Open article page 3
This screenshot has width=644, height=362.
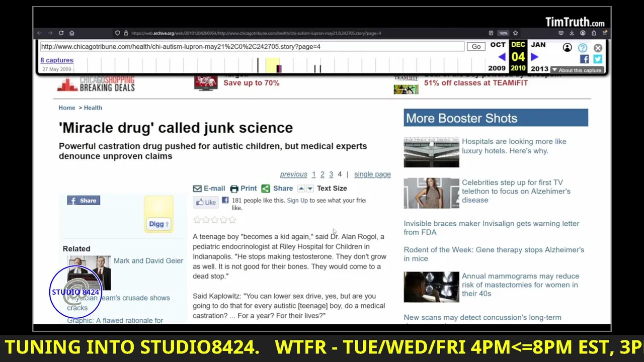point(331,174)
